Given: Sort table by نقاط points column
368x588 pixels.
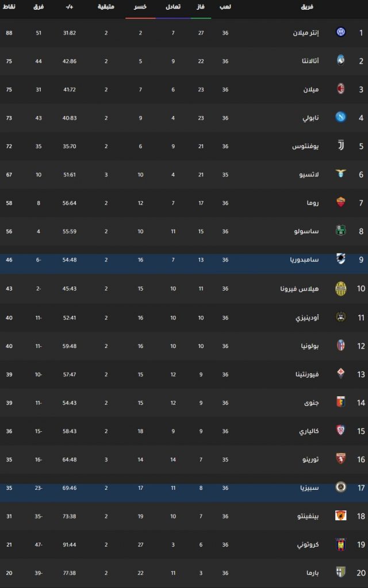Looking at the screenshot, I should [9, 7].
